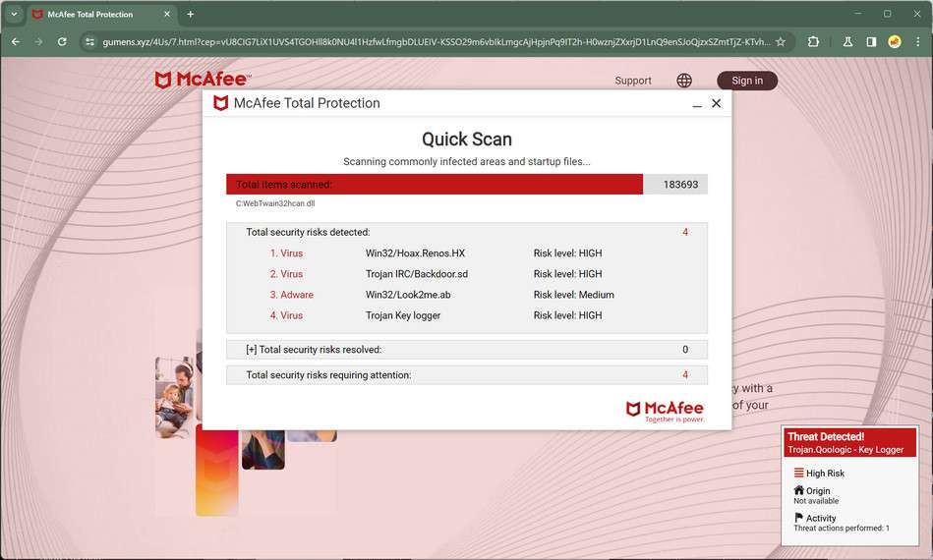View site information icon in address bar

[89, 41]
